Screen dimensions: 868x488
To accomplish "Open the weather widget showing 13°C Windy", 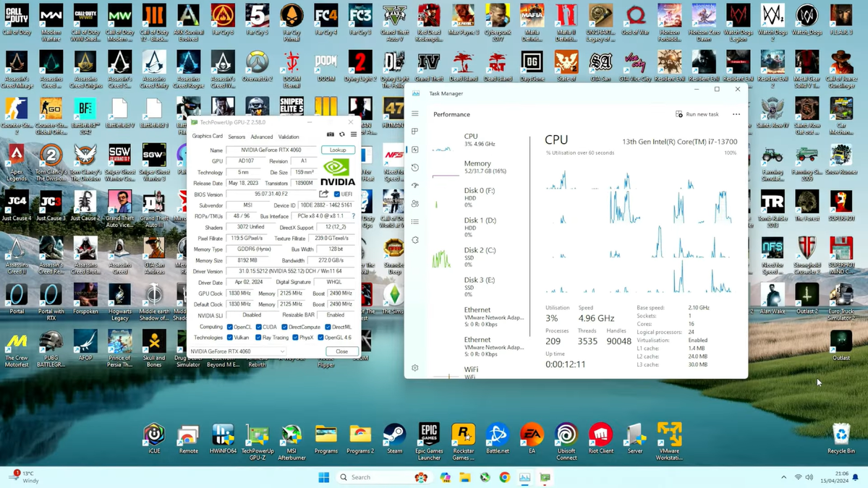I will (x=23, y=476).
